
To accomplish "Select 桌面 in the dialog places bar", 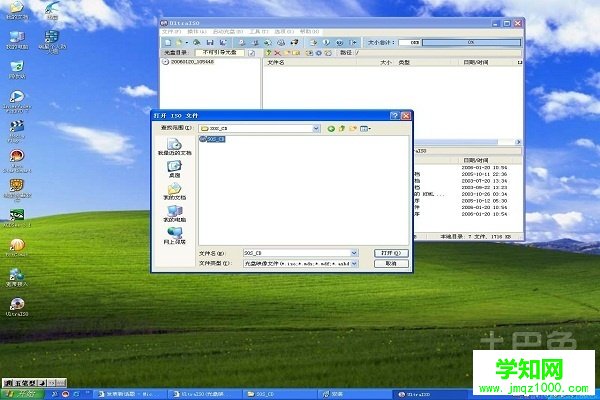I will pos(174,168).
